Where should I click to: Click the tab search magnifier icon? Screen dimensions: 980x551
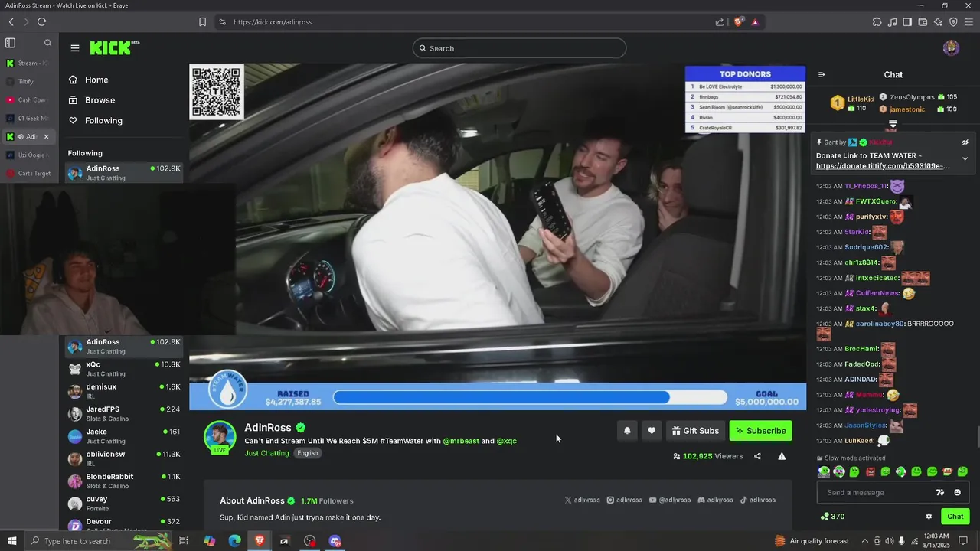(x=47, y=43)
